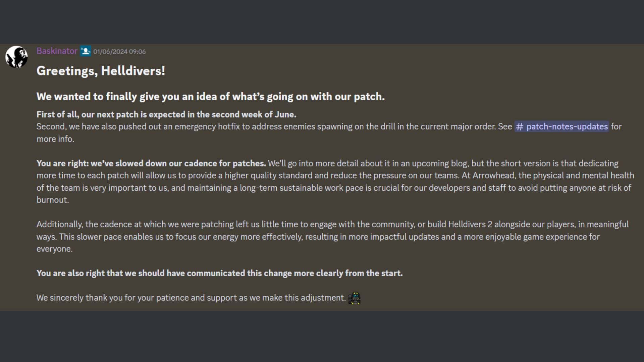Open Baskinator's profile avatar picture
Image resolution: width=644 pixels, height=362 pixels.
[16, 57]
